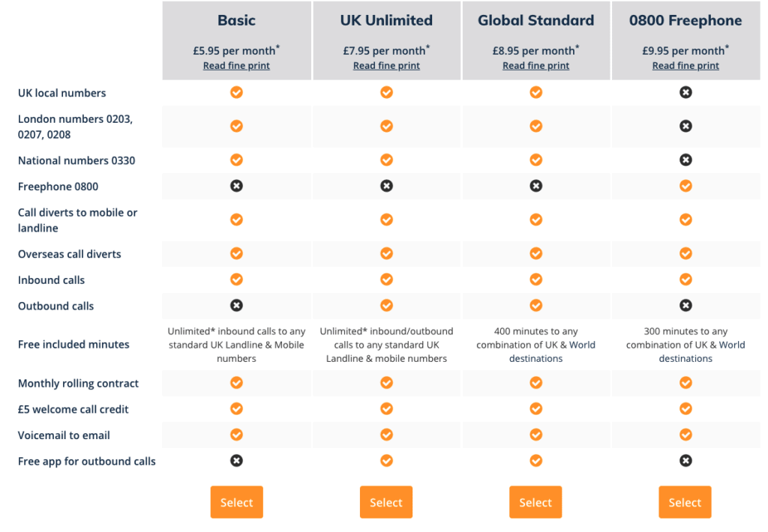Image resolution: width=768 pixels, height=532 pixels.
Task: Click the Free app cross icon under 0800 Freephone
Action: 685,460
